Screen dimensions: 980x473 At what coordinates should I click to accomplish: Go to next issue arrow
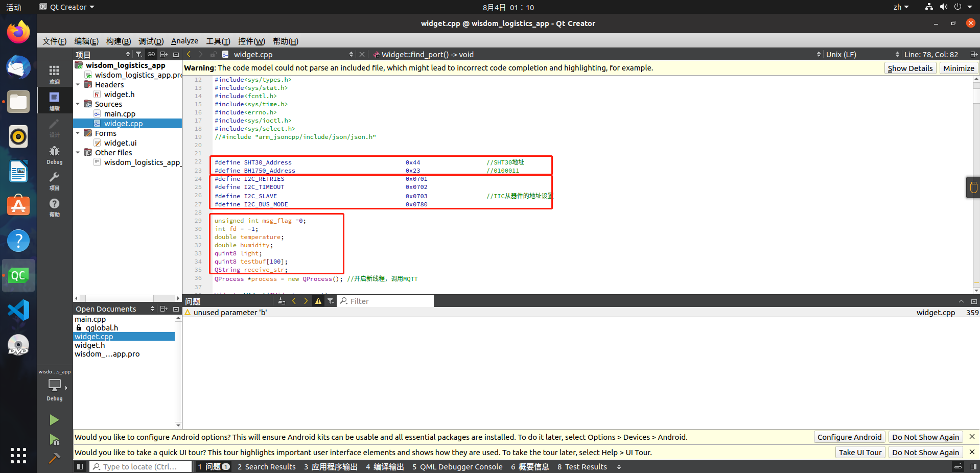click(306, 301)
